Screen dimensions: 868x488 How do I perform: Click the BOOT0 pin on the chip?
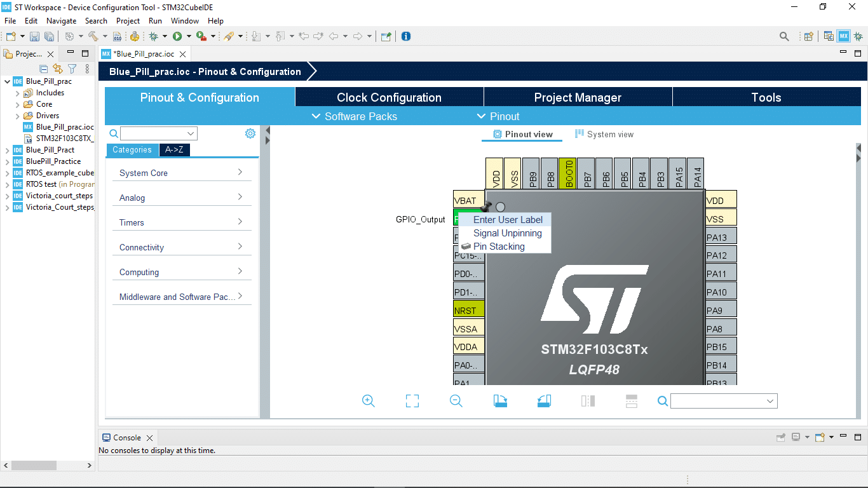pos(568,173)
